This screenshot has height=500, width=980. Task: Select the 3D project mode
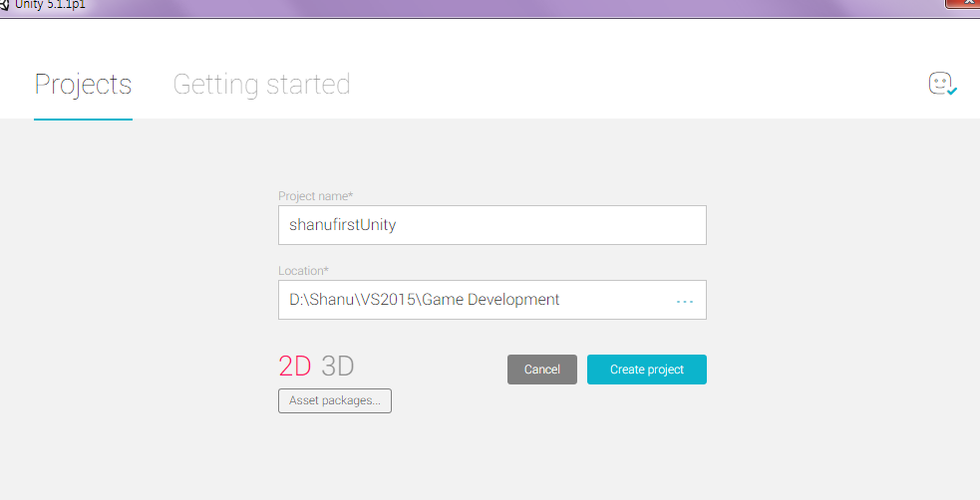338,367
